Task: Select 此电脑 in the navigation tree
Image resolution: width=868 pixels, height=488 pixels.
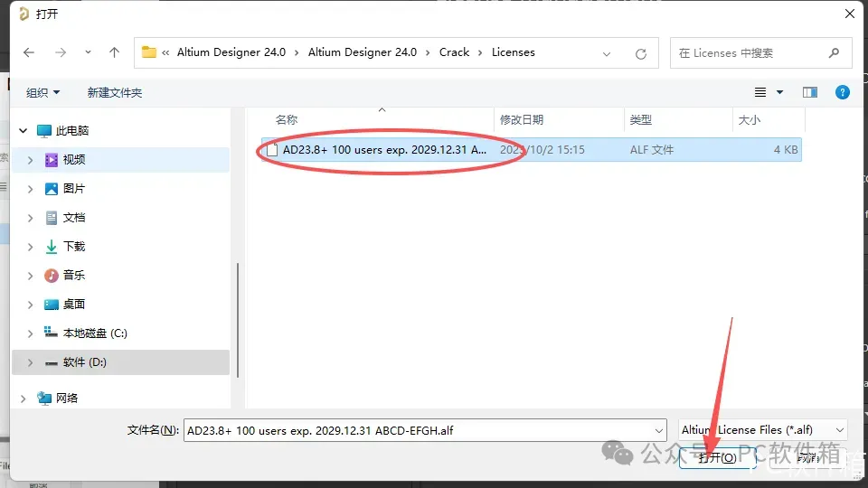Action: pos(72,130)
